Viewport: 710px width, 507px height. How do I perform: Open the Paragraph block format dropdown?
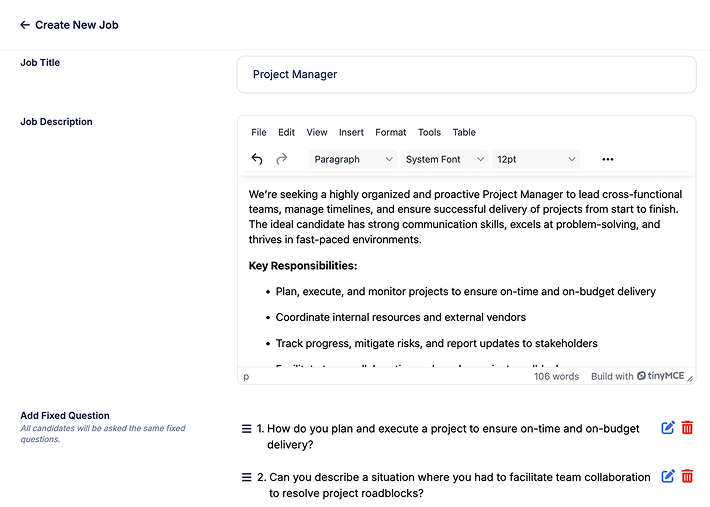coord(353,159)
